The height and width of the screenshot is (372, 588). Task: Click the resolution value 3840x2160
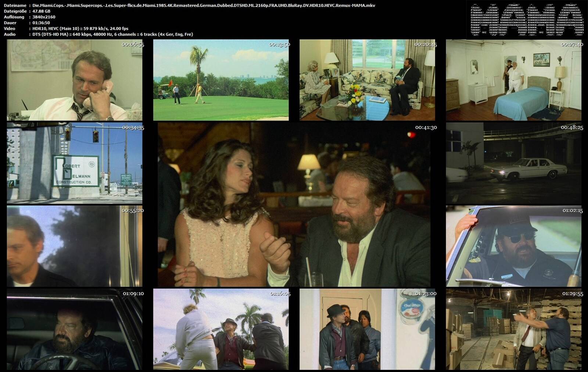(x=44, y=17)
